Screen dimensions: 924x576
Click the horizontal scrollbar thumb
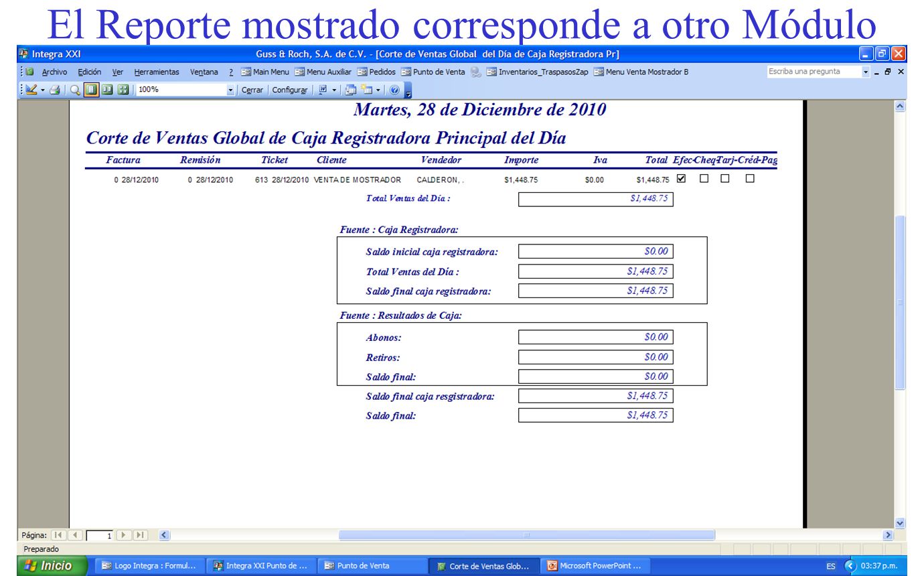(x=526, y=535)
